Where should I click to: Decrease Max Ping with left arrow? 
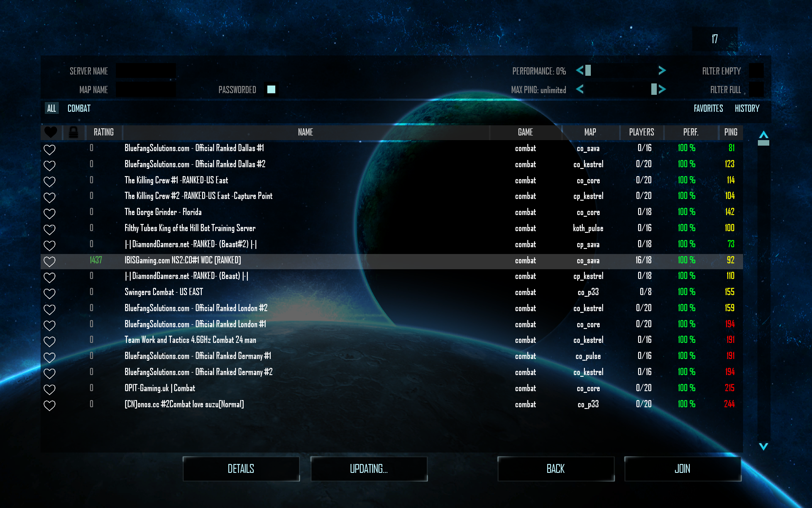[579, 89]
